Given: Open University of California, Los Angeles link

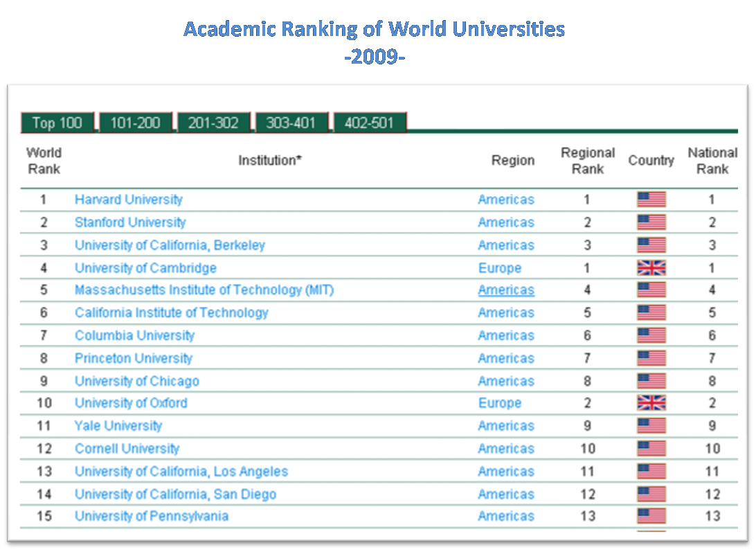Looking at the screenshot, I should pos(181,472).
